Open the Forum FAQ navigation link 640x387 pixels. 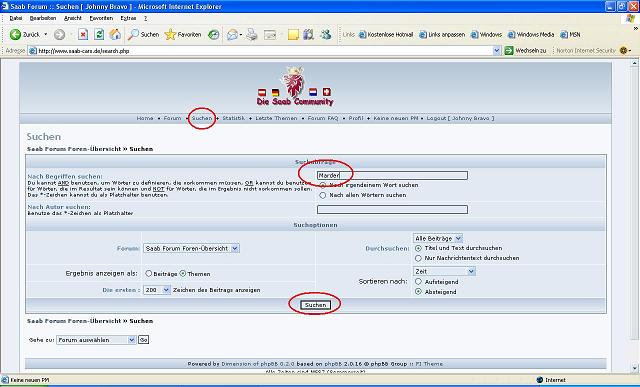pyautogui.click(x=323, y=118)
